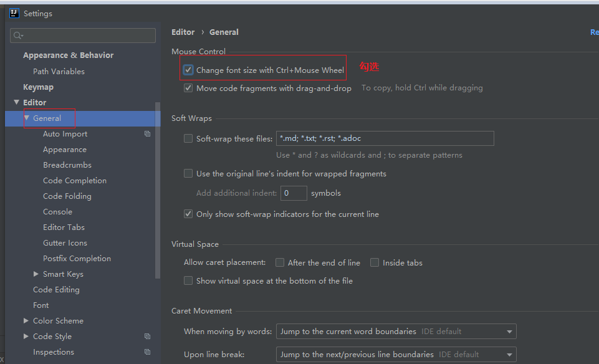Click the per-project settings icon beside Auto Import
This screenshot has height=364, width=599.
pyautogui.click(x=147, y=133)
